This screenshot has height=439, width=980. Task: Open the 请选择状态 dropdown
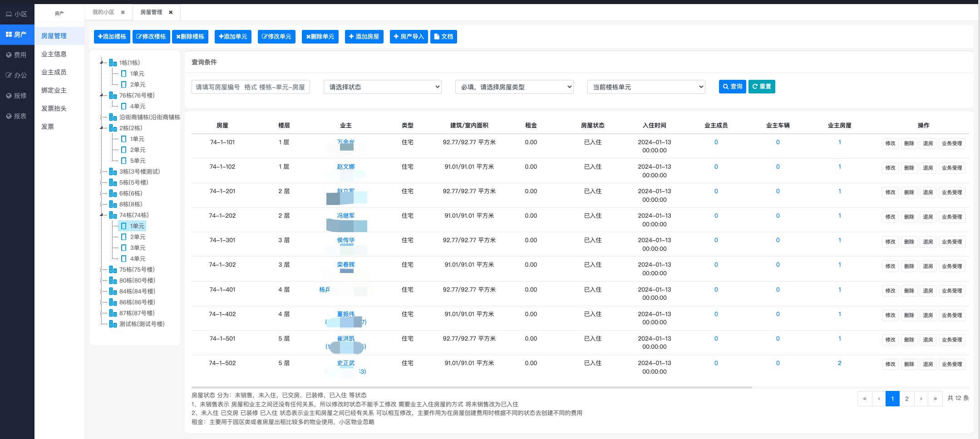click(383, 87)
